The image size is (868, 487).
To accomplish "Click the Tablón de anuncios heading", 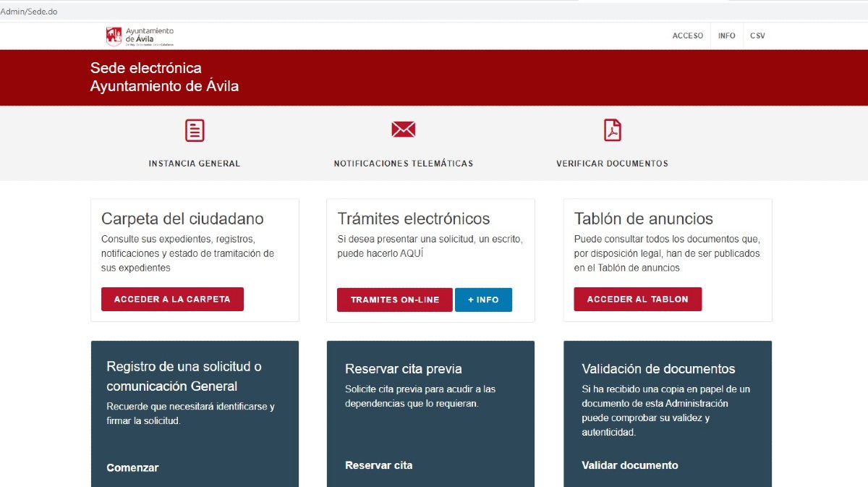I will coord(643,219).
